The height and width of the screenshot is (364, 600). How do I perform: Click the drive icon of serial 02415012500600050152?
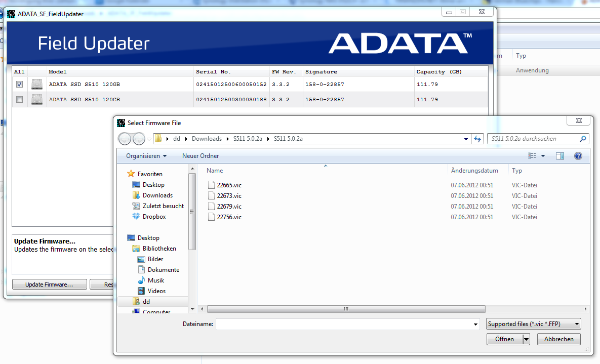pyautogui.click(x=37, y=84)
